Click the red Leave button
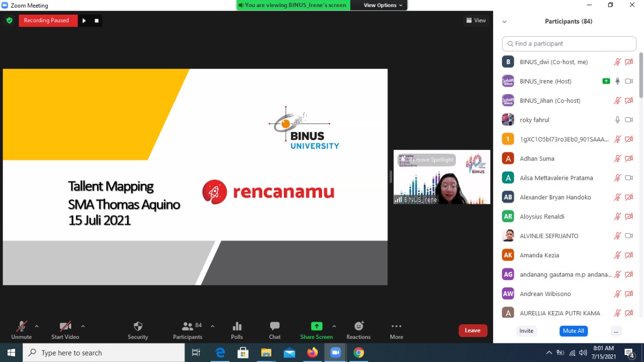This screenshot has width=644, height=362. pyautogui.click(x=473, y=331)
